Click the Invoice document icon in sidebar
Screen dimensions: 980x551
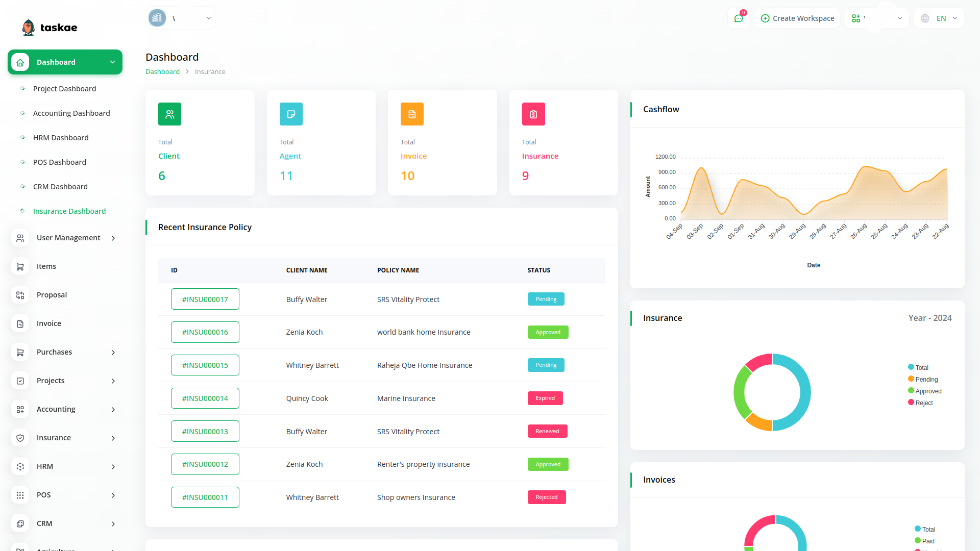pyautogui.click(x=20, y=323)
